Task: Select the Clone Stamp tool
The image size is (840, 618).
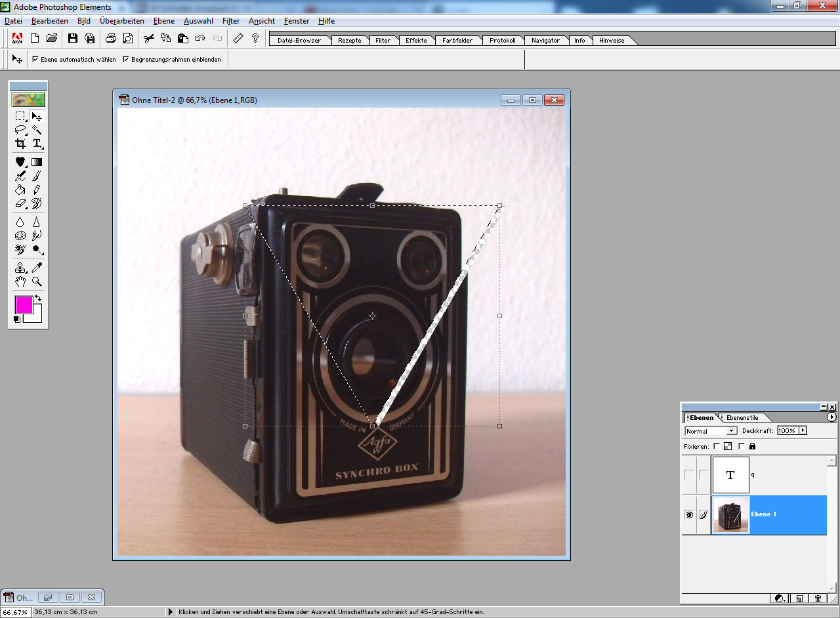Action: [20, 268]
